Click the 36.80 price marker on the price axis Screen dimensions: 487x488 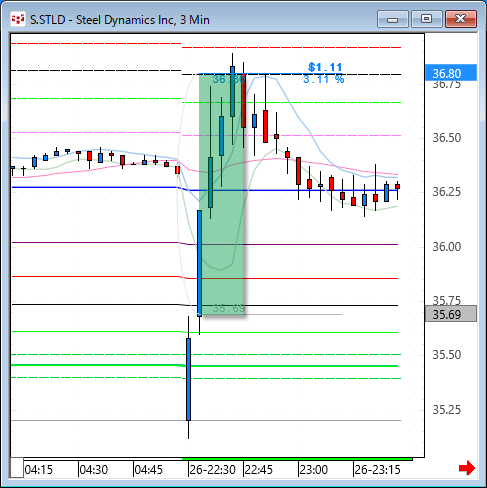pyautogui.click(x=451, y=73)
